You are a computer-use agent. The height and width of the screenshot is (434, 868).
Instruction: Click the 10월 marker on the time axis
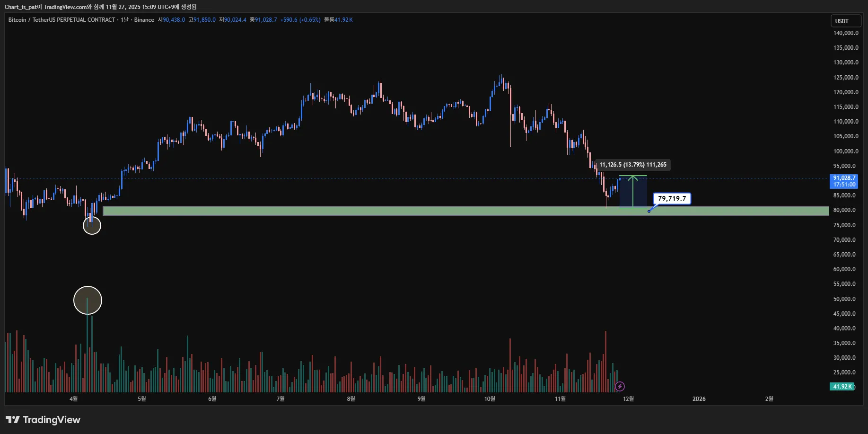pos(490,399)
